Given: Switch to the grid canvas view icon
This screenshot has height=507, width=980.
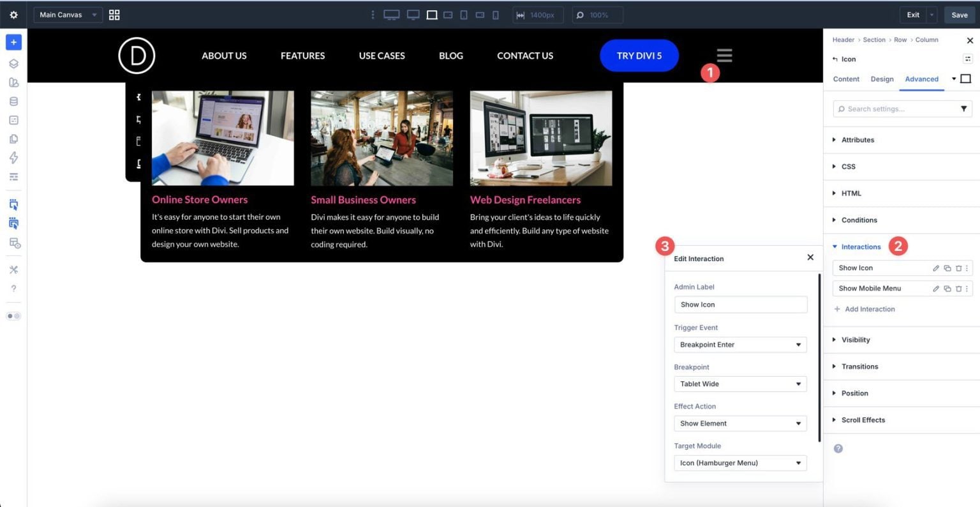Looking at the screenshot, I should pyautogui.click(x=114, y=15).
